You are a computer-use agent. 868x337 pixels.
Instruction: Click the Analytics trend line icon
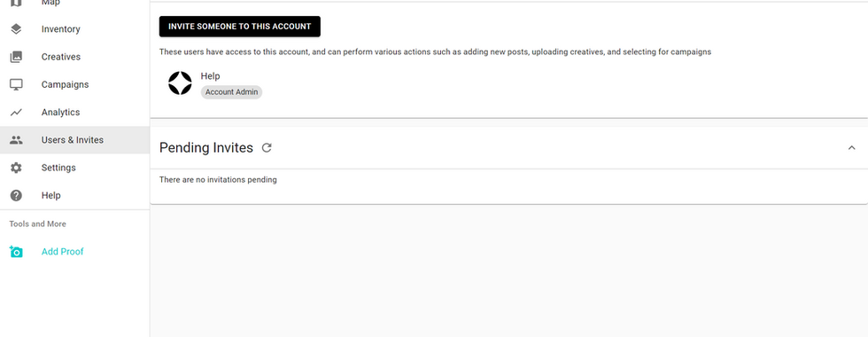[x=16, y=112]
